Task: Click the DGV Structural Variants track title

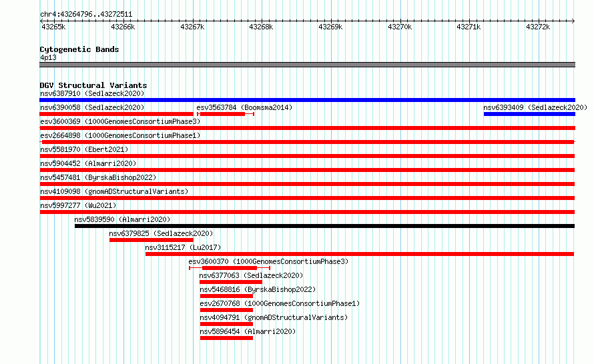Action: (93, 85)
